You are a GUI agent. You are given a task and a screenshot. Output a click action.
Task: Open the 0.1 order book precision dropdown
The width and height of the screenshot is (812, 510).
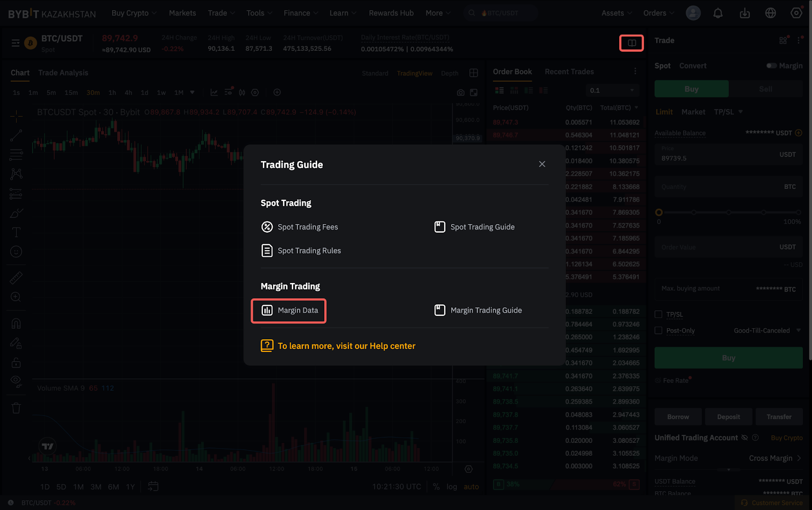click(x=612, y=90)
